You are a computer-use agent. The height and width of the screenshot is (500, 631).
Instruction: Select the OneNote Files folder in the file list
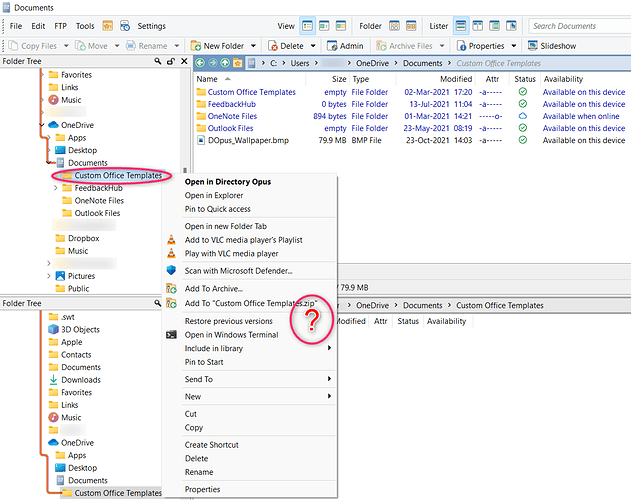click(x=232, y=116)
